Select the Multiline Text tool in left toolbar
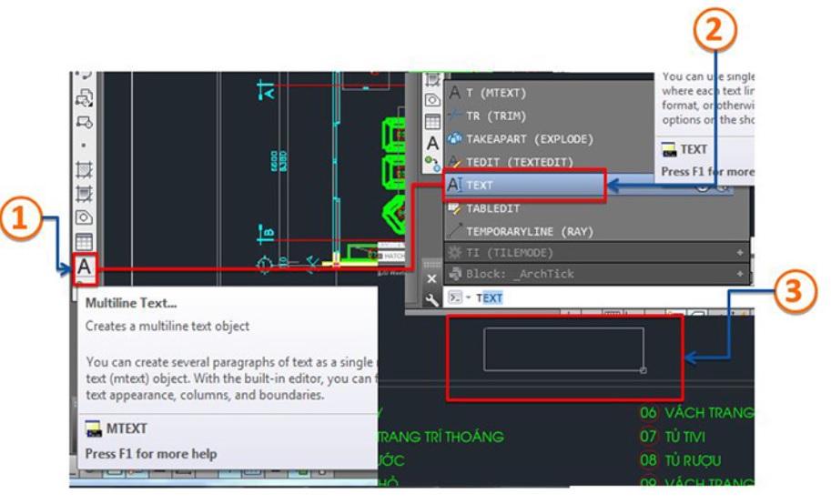Screen dimensions: 831x504 85,267
